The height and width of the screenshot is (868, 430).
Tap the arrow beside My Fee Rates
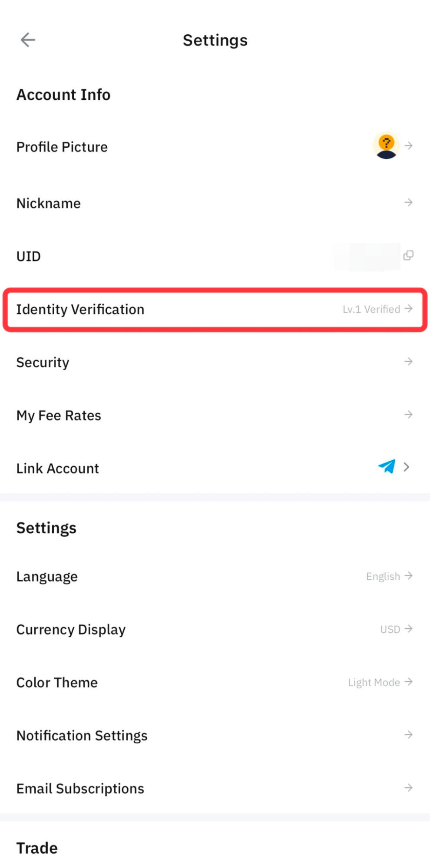coord(408,414)
